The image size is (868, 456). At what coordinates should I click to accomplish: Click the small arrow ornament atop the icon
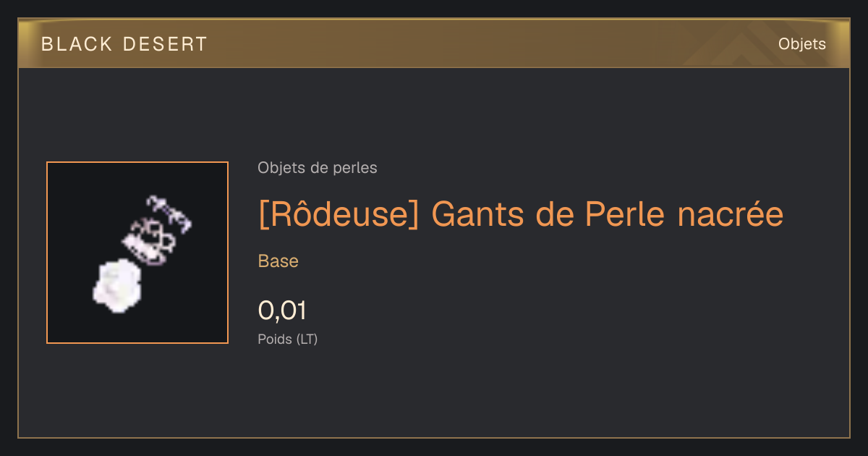point(169,212)
